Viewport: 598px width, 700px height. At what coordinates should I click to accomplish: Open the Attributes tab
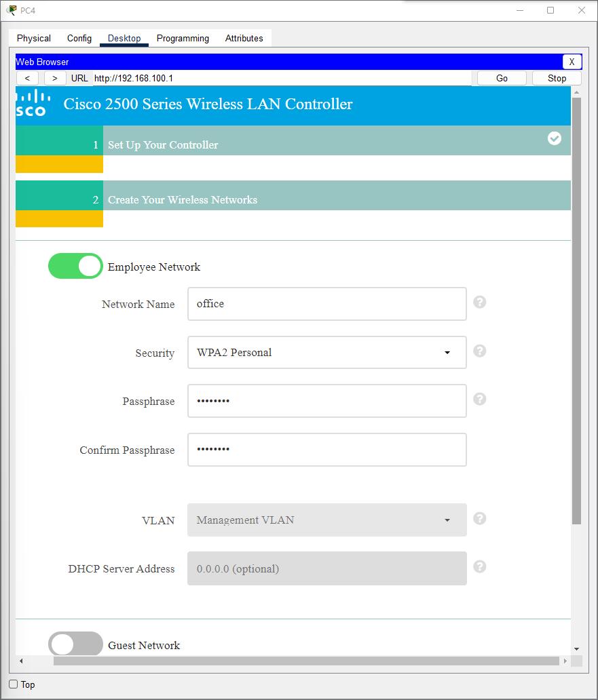(x=244, y=39)
